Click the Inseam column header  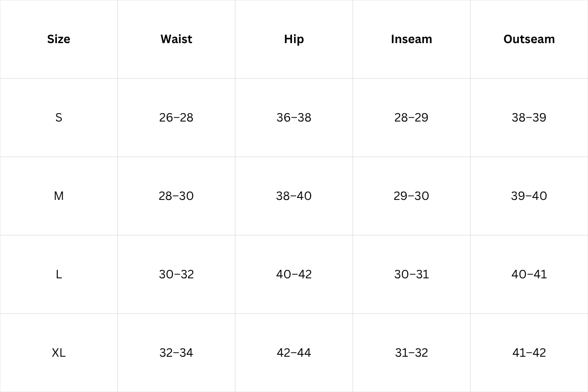click(x=412, y=39)
